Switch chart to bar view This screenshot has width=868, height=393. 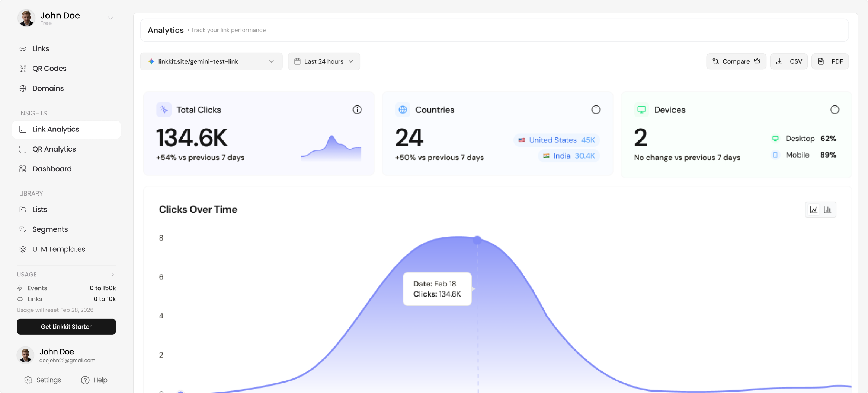point(827,210)
